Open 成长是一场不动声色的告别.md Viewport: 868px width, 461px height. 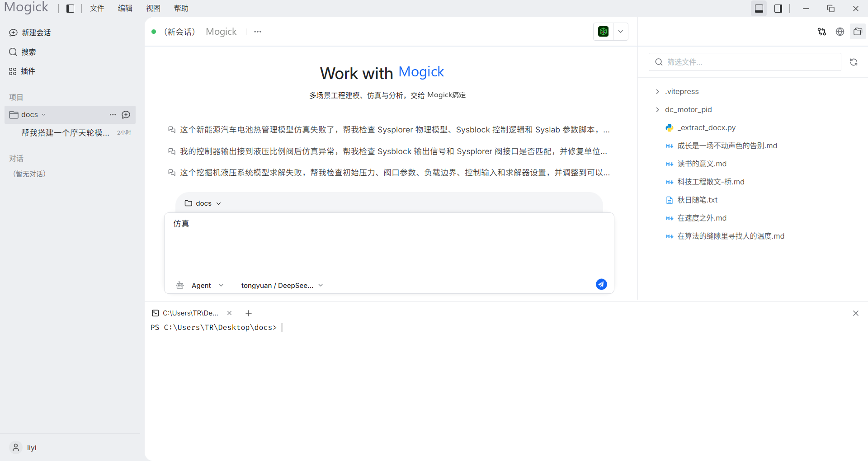[x=722, y=146]
